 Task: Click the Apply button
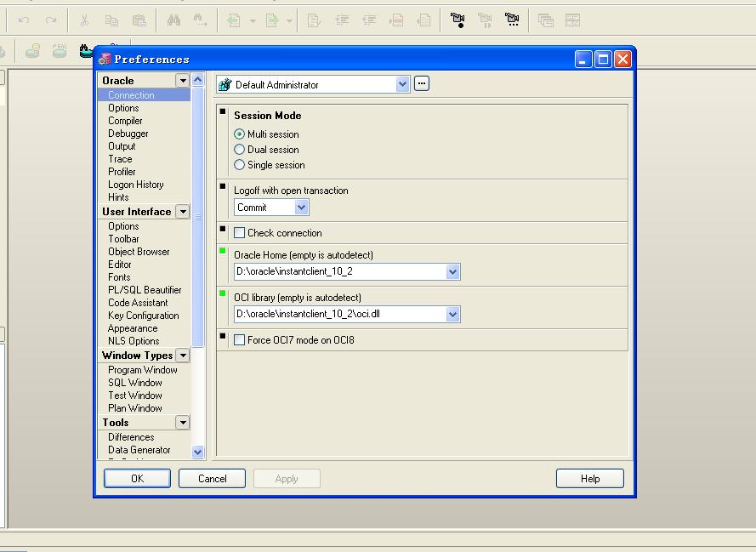pos(287,478)
